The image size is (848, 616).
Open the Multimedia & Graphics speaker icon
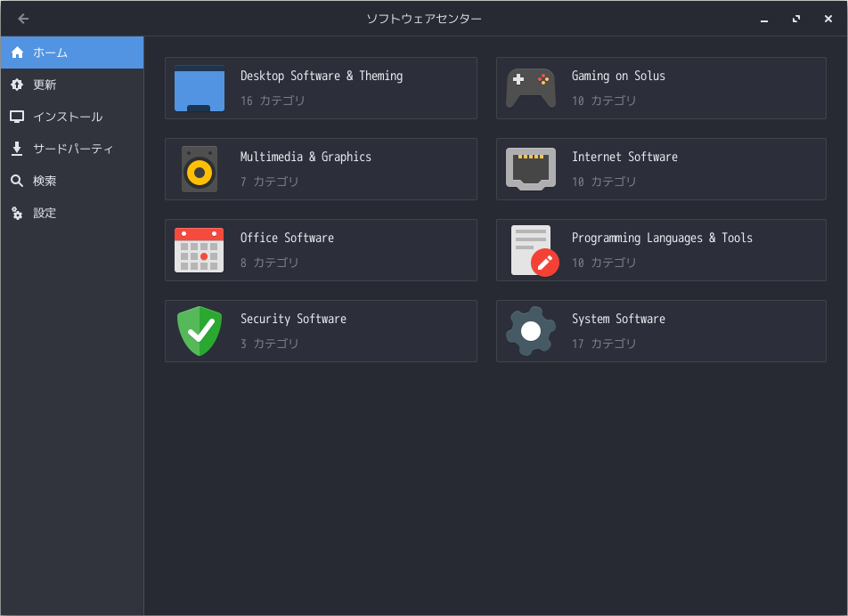click(199, 168)
